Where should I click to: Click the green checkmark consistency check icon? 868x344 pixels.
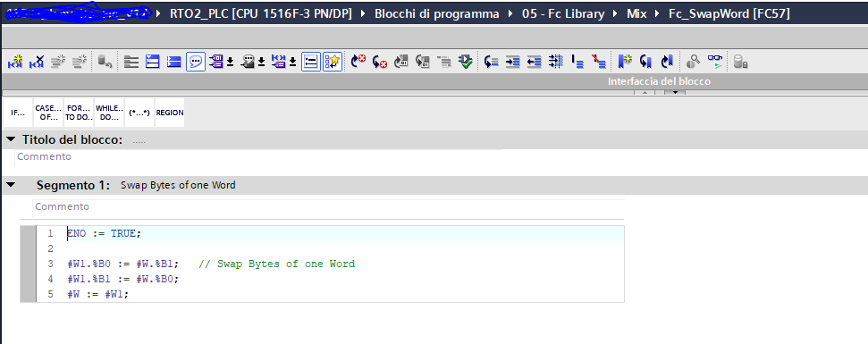pos(466,62)
